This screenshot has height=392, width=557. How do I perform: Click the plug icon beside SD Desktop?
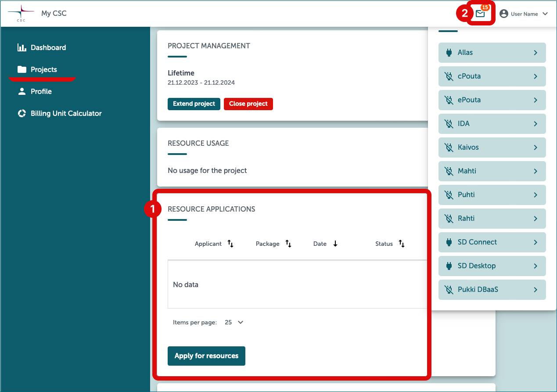tap(449, 266)
